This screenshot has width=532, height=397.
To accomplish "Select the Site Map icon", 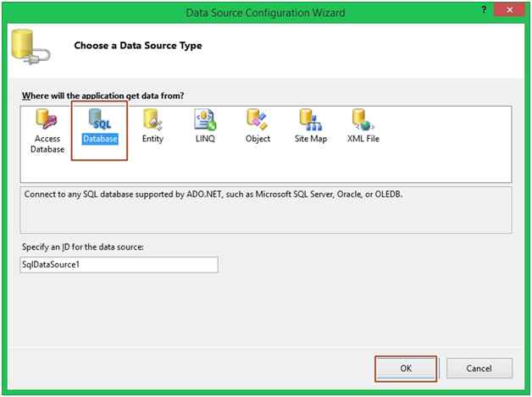I will 310,119.
